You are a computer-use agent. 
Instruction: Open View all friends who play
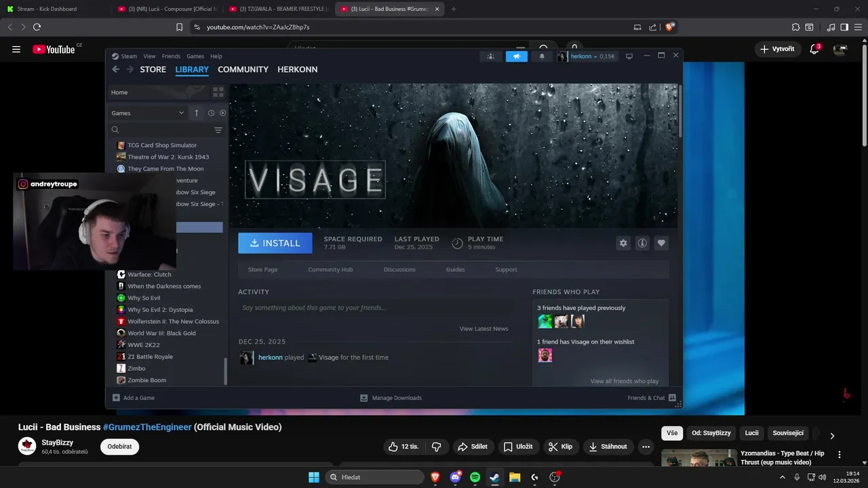coord(625,381)
